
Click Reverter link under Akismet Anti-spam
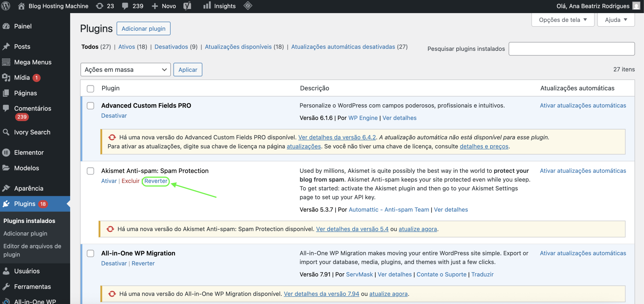[156, 181]
